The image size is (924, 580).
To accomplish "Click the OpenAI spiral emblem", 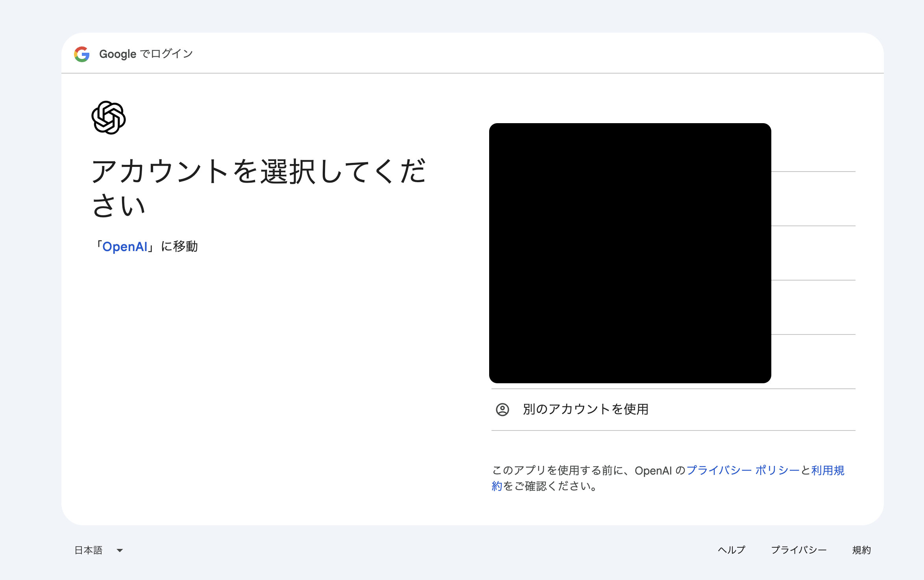I will click(108, 117).
